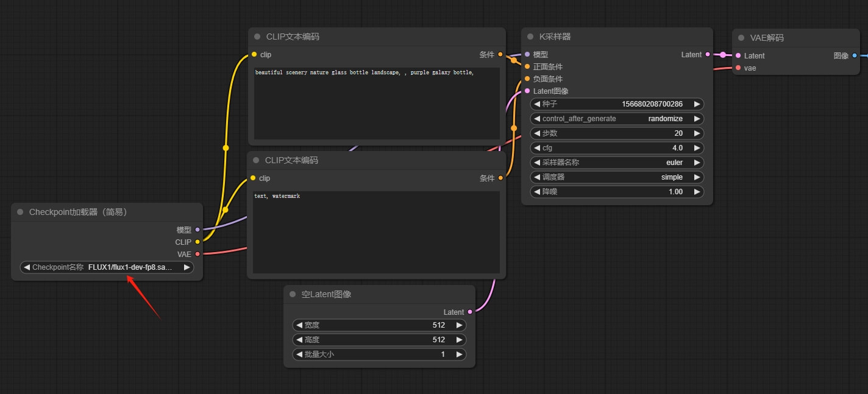Click the K采样器 负面条件 input port
Viewport: 868px width, 394px height.
(x=527, y=79)
